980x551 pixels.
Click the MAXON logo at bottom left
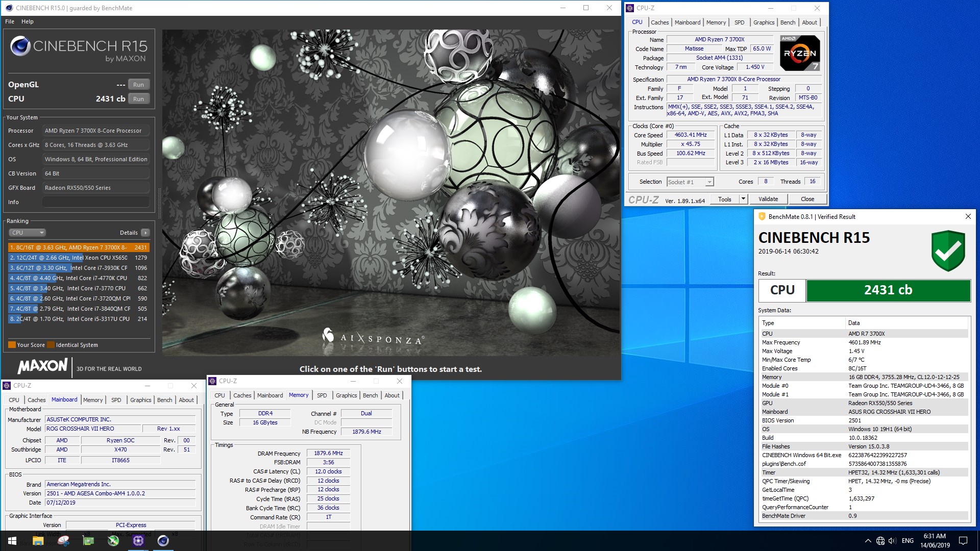click(x=43, y=366)
